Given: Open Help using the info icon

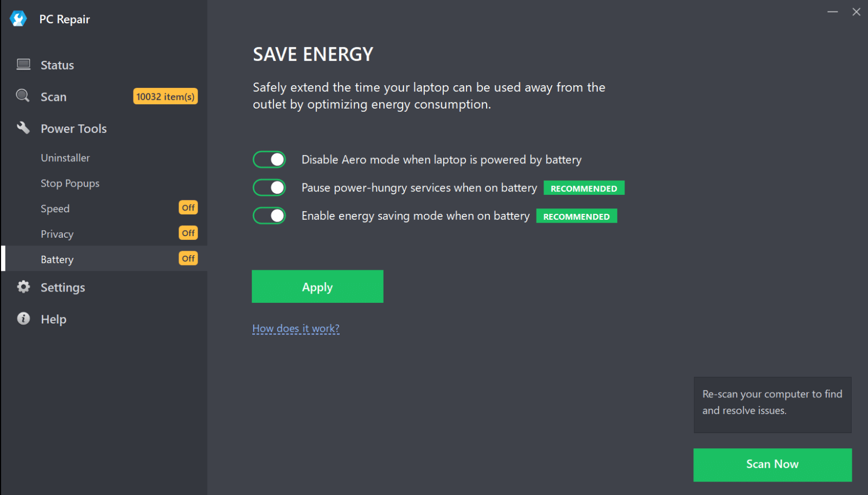Looking at the screenshot, I should (23, 319).
